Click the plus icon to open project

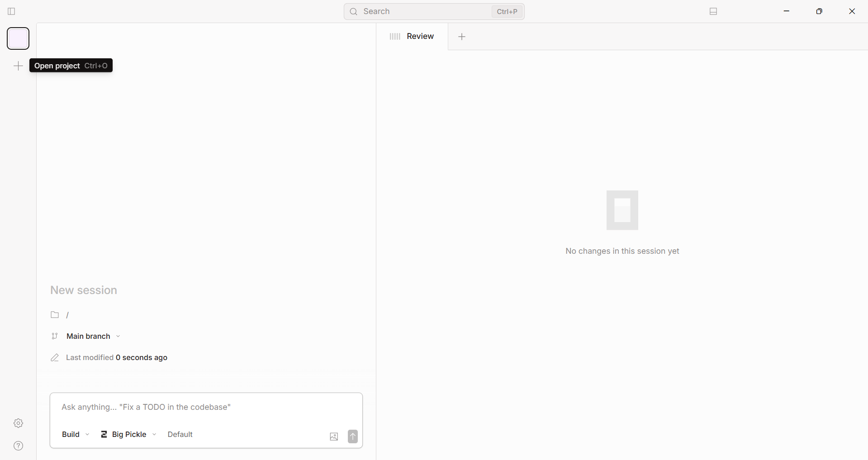18,66
